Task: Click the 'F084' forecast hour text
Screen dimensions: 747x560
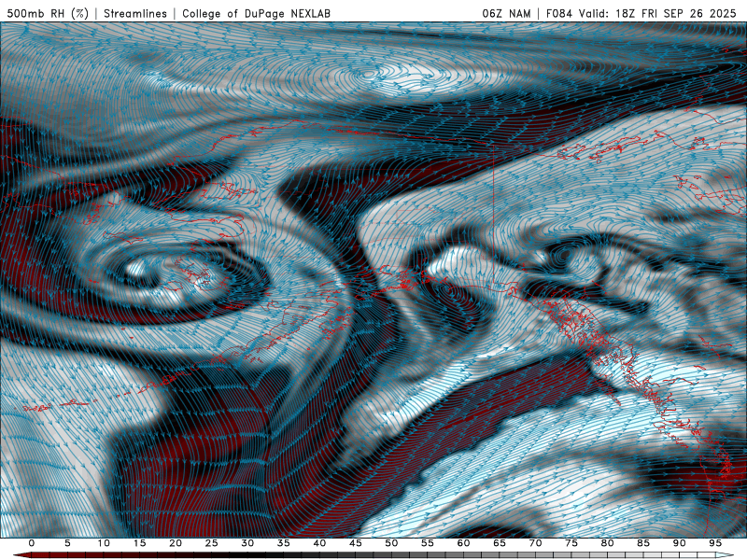Action: pos(558,13)
